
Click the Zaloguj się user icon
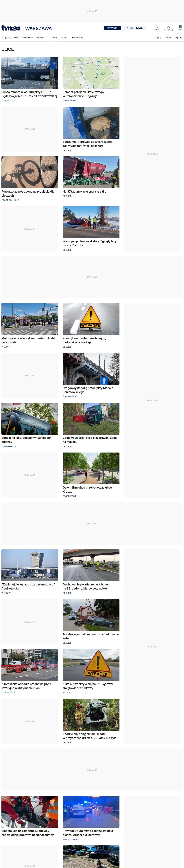(x=168, y=28)
